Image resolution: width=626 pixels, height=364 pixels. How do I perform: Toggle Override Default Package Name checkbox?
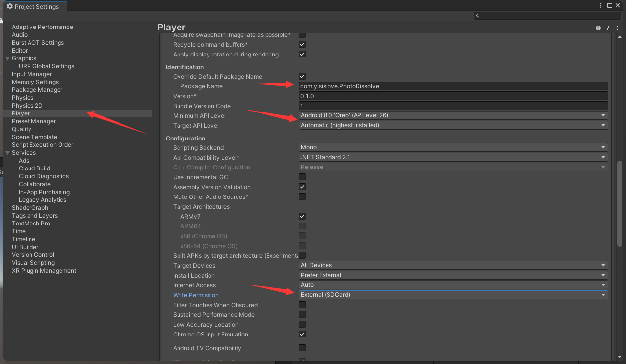tap(302, 76)
